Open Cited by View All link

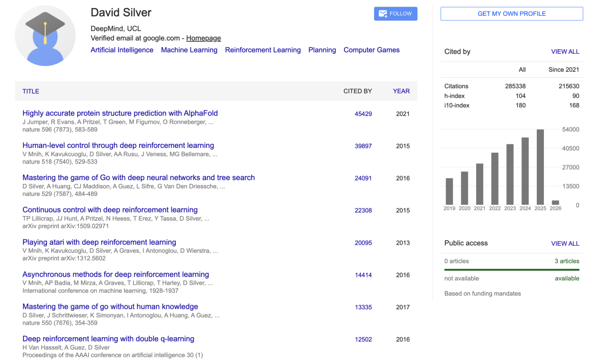tap(565, 51)
